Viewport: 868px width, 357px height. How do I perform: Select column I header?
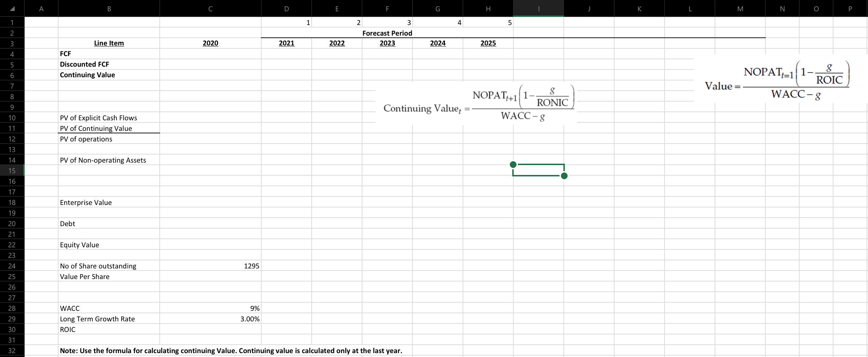[x=538, y=8]
